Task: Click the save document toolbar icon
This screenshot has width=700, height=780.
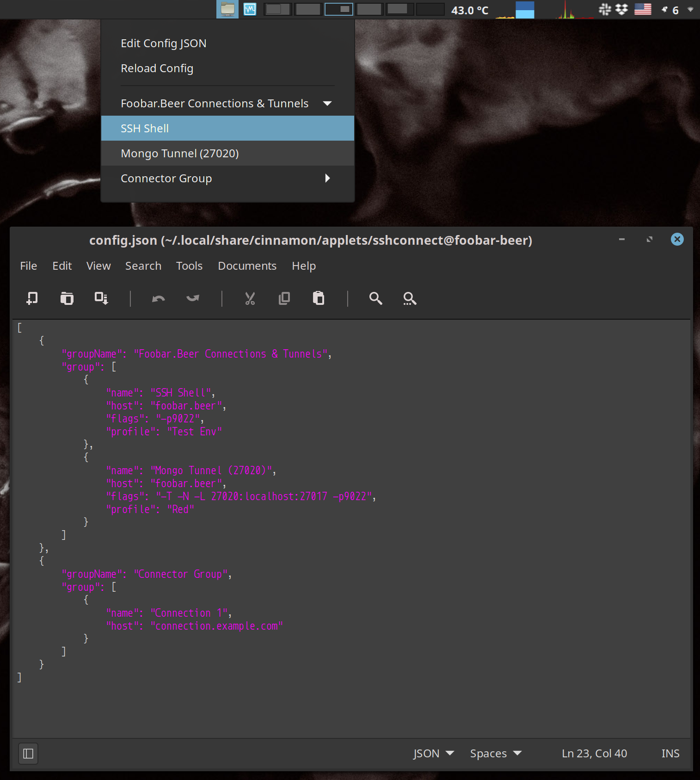Action: click(x=101, y=298)
